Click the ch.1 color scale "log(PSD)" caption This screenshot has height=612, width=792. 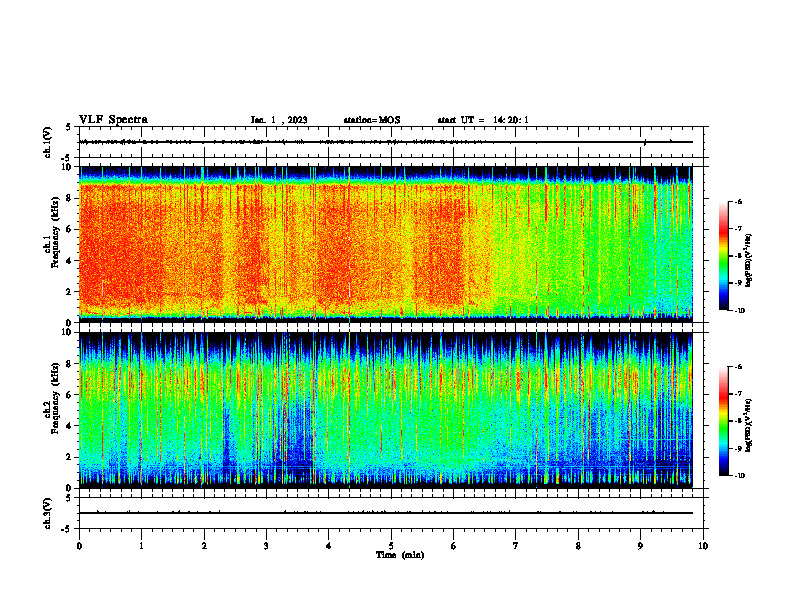748,261
